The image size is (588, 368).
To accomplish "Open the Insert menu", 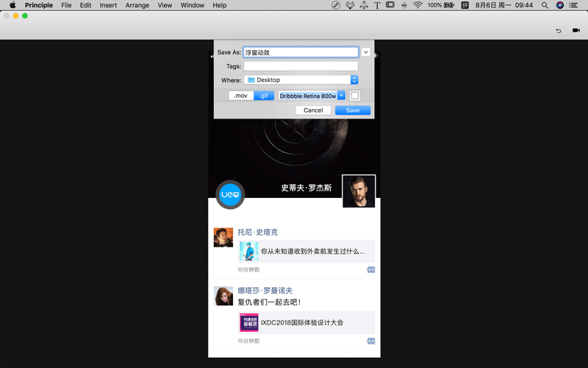I will pos(108,5).
